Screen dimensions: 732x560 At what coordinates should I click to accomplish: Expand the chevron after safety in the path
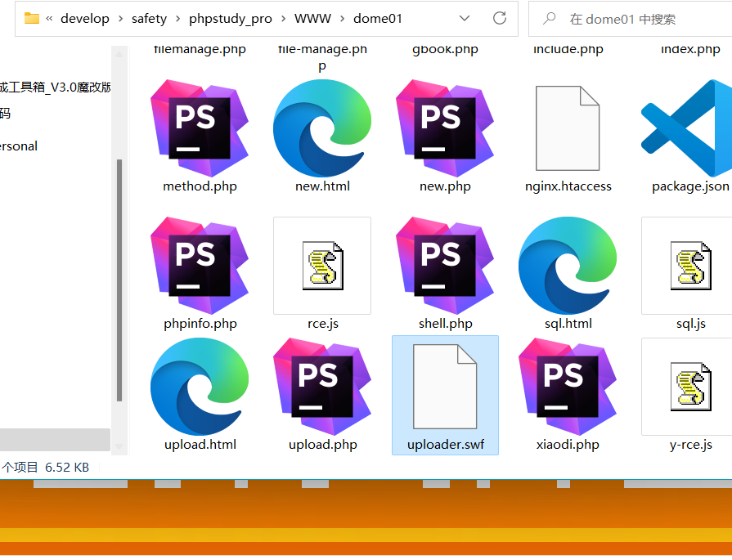(x=177, y=19)
